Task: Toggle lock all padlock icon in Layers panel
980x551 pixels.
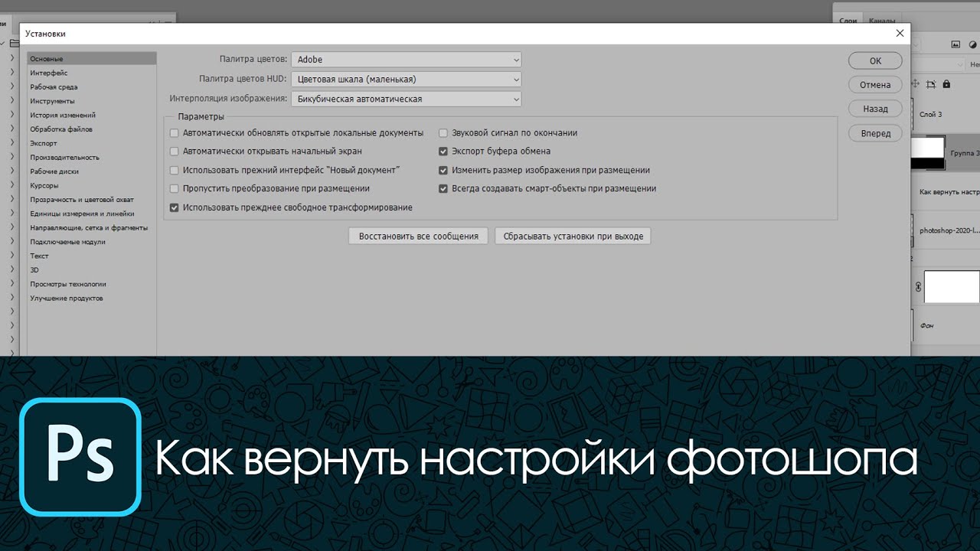Action: coord(946,83)
